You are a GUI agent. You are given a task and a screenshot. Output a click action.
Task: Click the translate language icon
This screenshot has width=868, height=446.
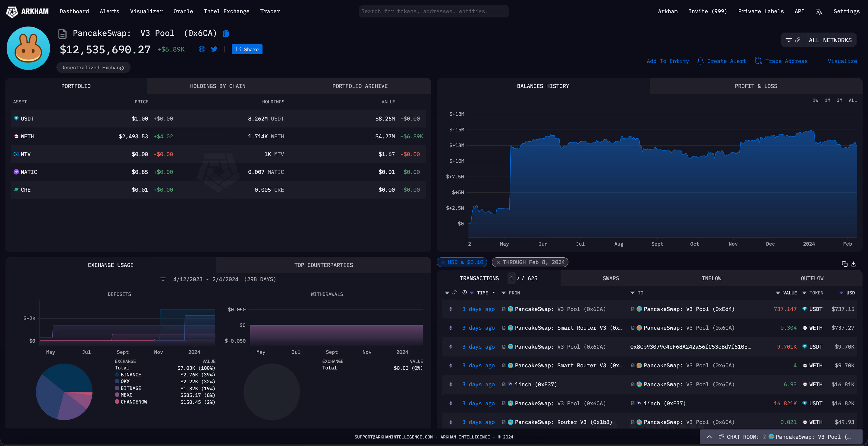(x=819, y=12)
